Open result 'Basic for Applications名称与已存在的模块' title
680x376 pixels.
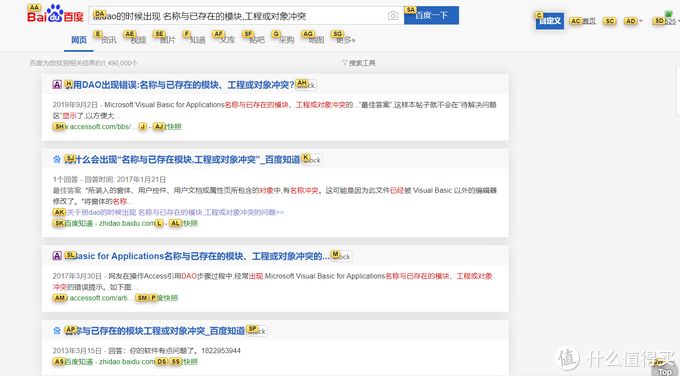pos(197,256)
